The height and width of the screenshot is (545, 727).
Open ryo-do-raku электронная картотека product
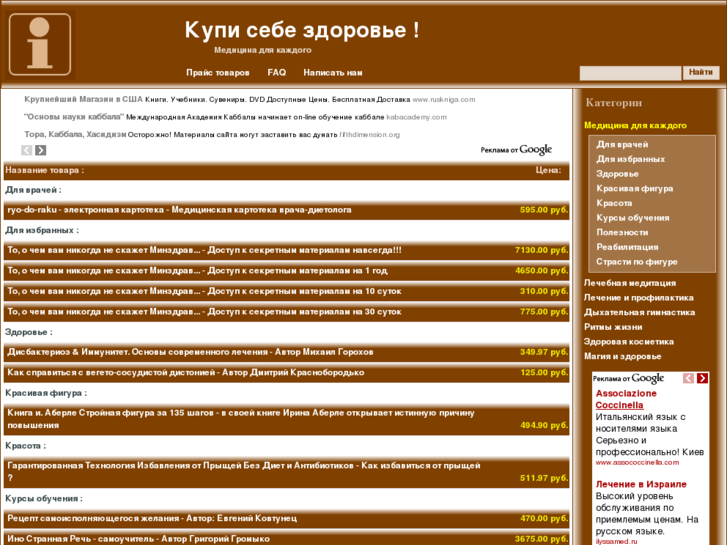pos(179,210)
